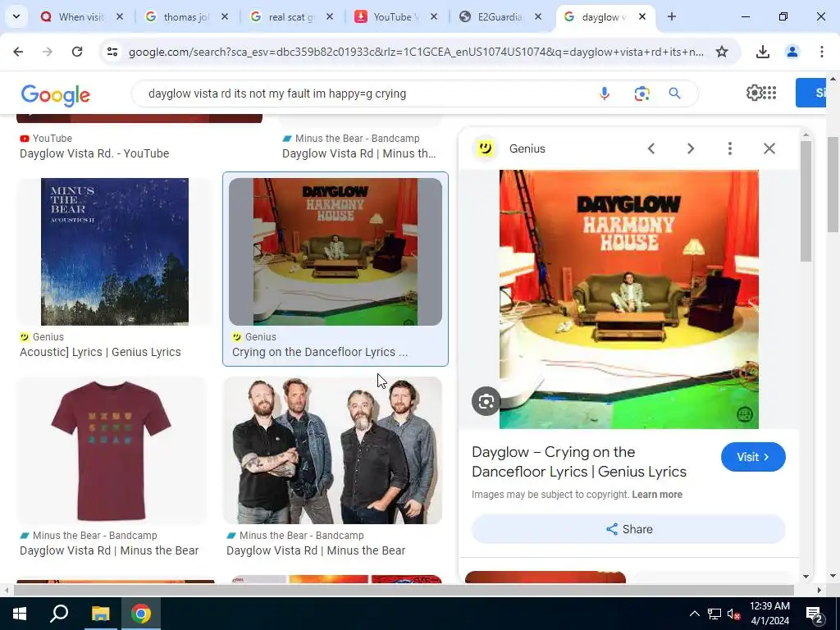Go forward with the forward arrow

click(48, 52)
